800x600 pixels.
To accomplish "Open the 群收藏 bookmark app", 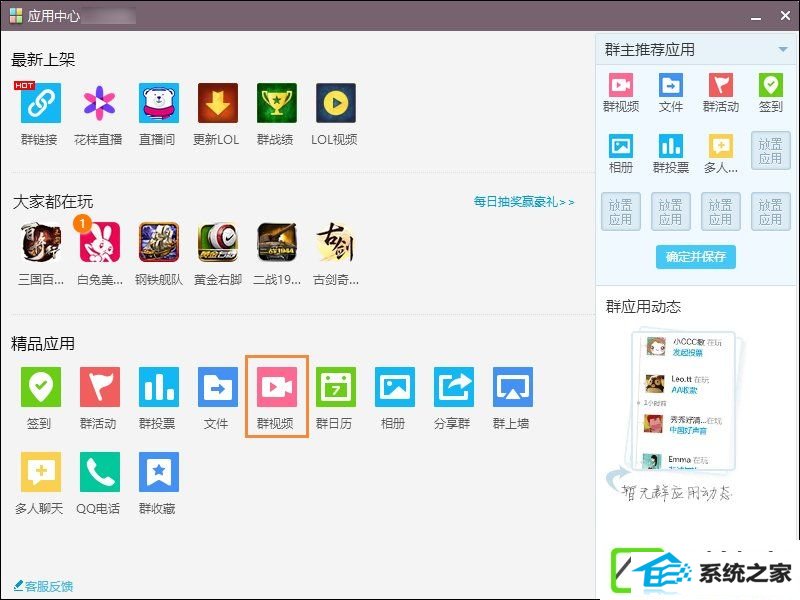I will tap(159, 472).
